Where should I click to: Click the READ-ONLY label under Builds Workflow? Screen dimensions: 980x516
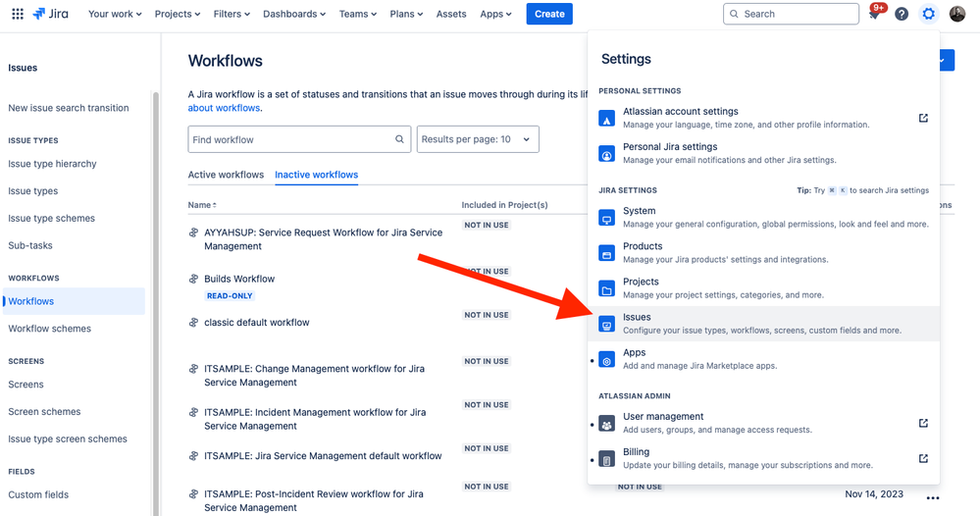(230, 296)
